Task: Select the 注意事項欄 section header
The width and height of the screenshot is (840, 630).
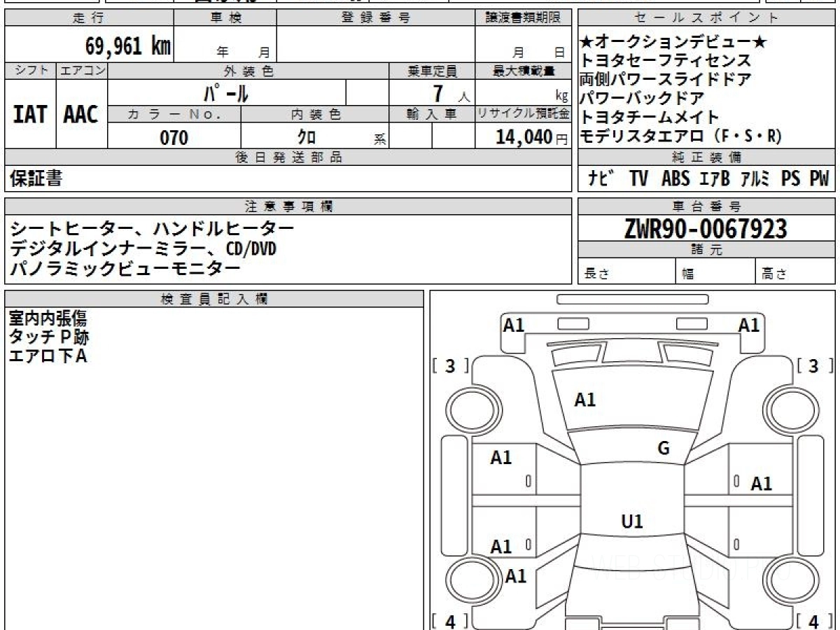Action: (288, 206)
